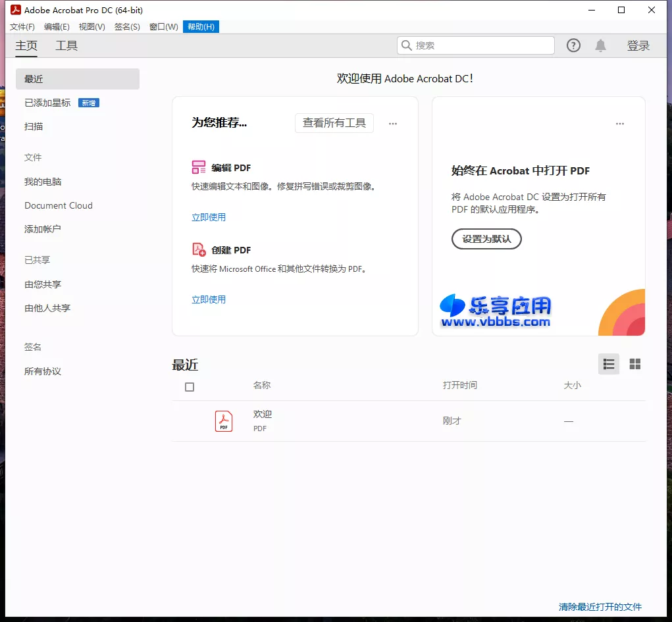Select 所有协议 in the sidebar
The height and width of the screenshot is (622, 672).
click(43, 371)
